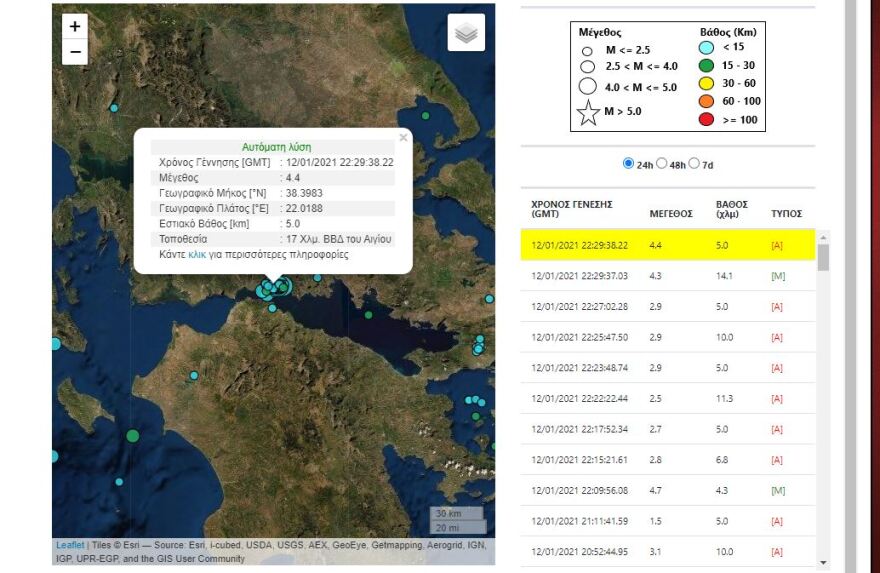Screen dimensions: 880x573
Task: Click the [M] type link in 22:09:56.08 row
Action: point(778,491)
